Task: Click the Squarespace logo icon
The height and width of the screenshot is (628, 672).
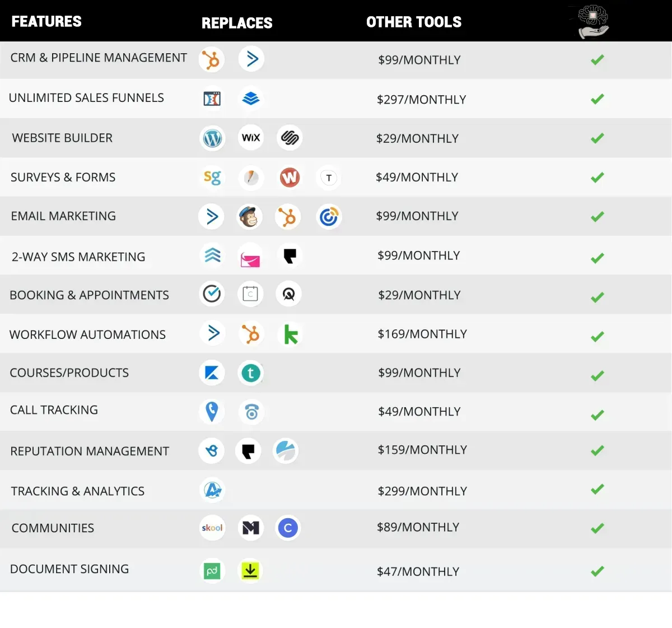Action: [x=290, y=138]
